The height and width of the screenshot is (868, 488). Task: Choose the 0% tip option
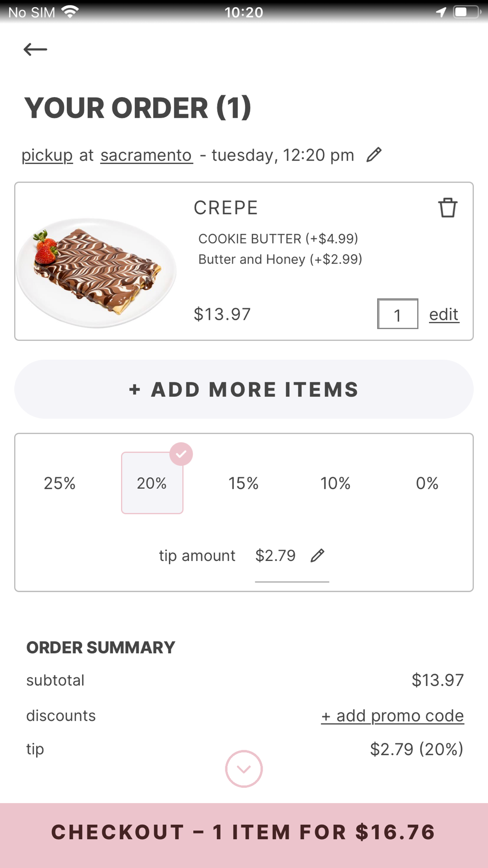point(427,483)
